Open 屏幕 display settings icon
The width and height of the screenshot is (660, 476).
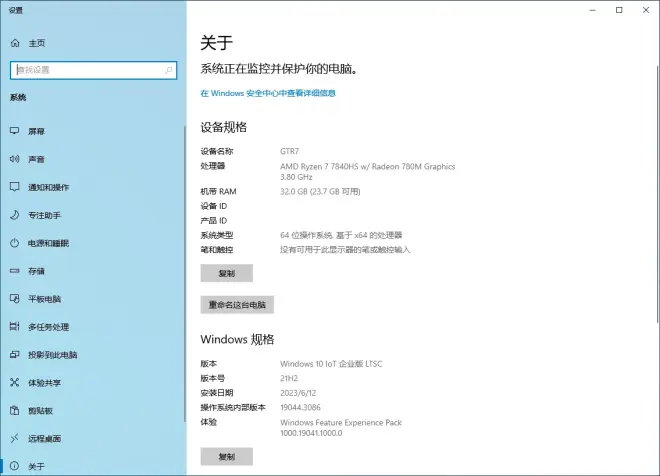(x=15, y=131)
